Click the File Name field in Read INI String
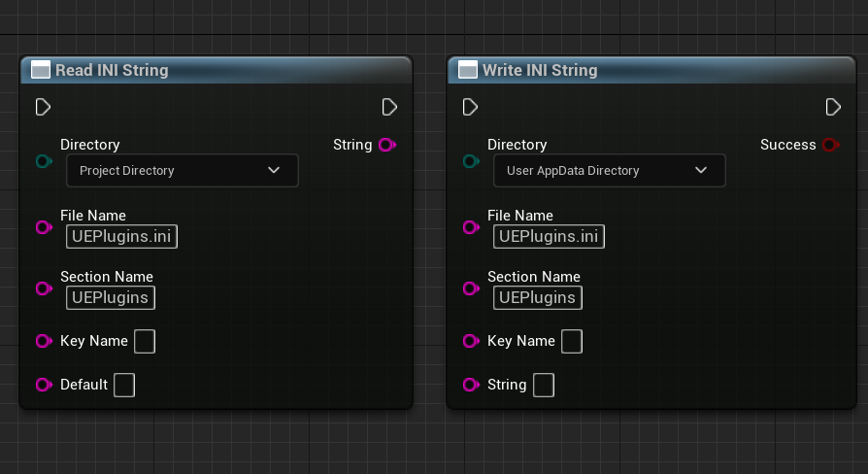The width and height of the screenshot is (868, 474). (121, 236)
